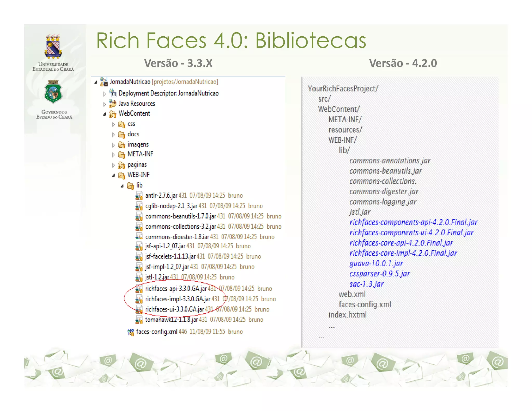The width and height of the screenshot is (532, 411).
Task: Click the jsf-impl-1.2_07.jar file icon
Action: point(139,267)
